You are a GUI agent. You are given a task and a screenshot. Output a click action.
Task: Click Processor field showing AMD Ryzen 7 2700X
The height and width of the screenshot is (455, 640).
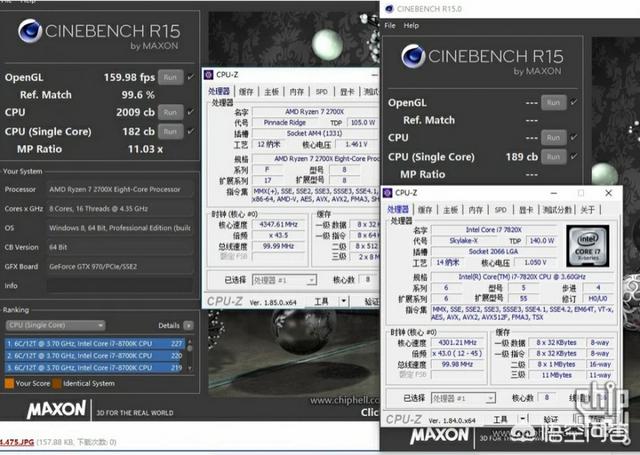(x=120, y=189)
